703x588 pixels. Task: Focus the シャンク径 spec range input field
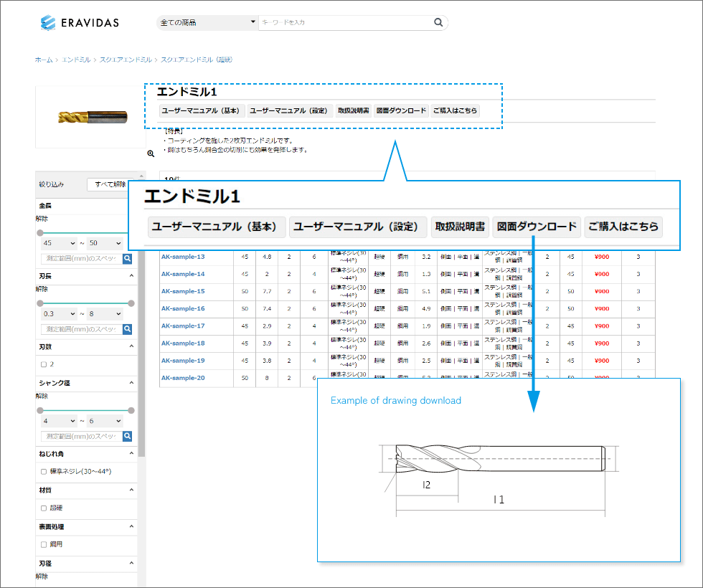click(82, 436)
